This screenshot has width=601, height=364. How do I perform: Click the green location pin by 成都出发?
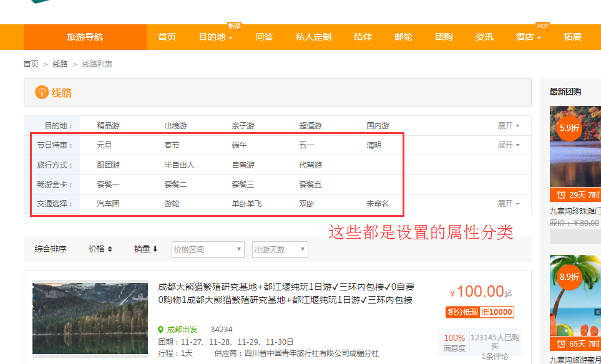(x=161, y=329)
